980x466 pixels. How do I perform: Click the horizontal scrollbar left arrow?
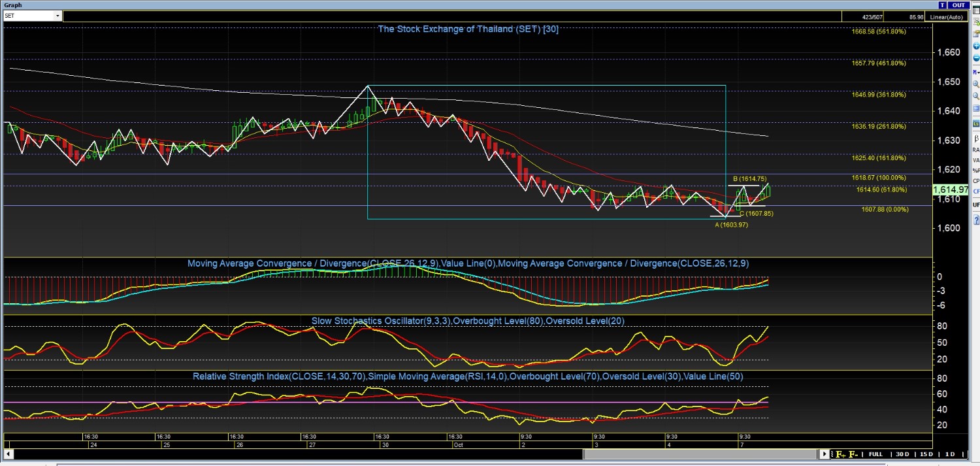coord(8,454)
